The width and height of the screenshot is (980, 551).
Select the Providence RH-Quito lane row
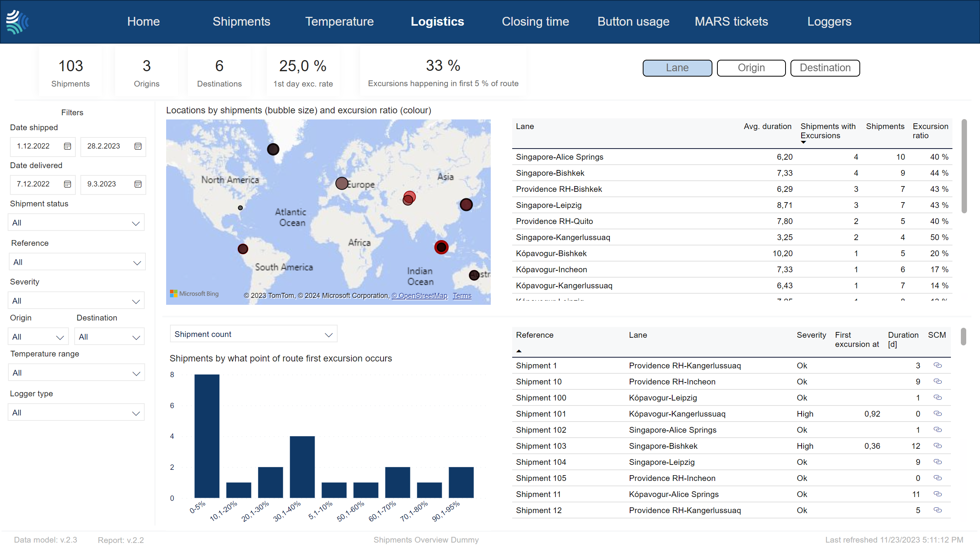click(x=732, y=221)
